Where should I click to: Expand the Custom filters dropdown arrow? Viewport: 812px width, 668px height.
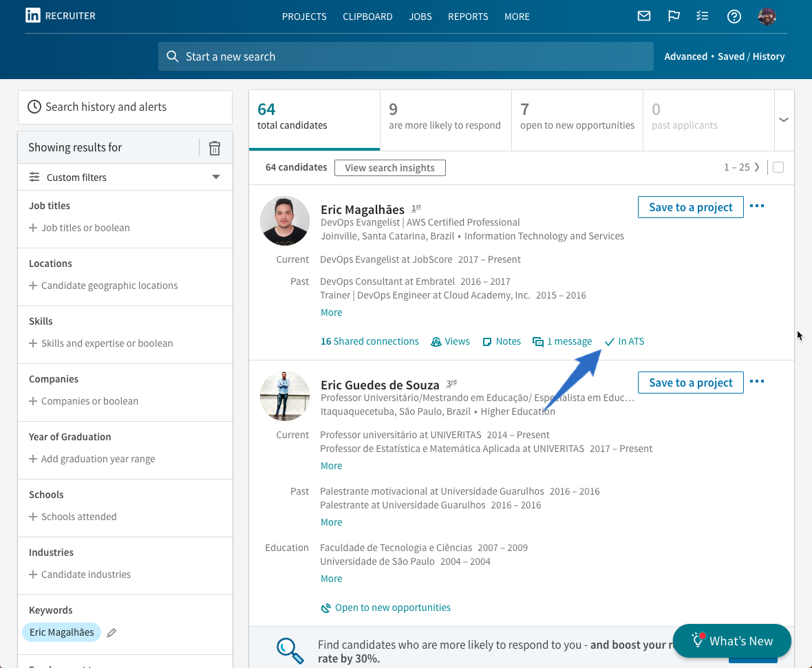tap(216, 177)
